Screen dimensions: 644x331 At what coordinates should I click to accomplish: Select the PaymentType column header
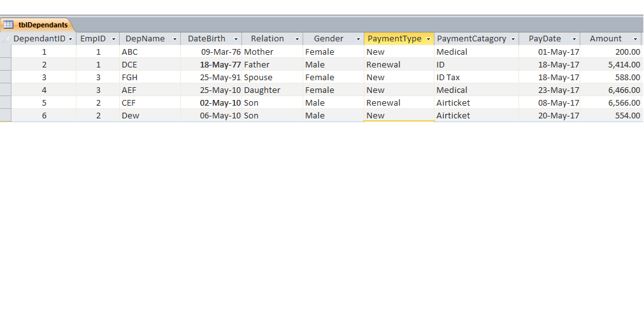(394, 39)
